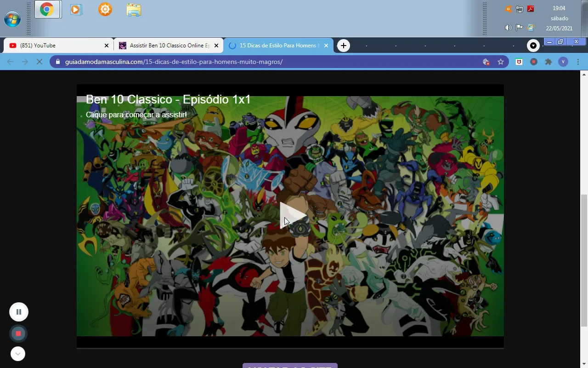Minimize the Chrome window
Screen dimensions: 588x368
549,42
